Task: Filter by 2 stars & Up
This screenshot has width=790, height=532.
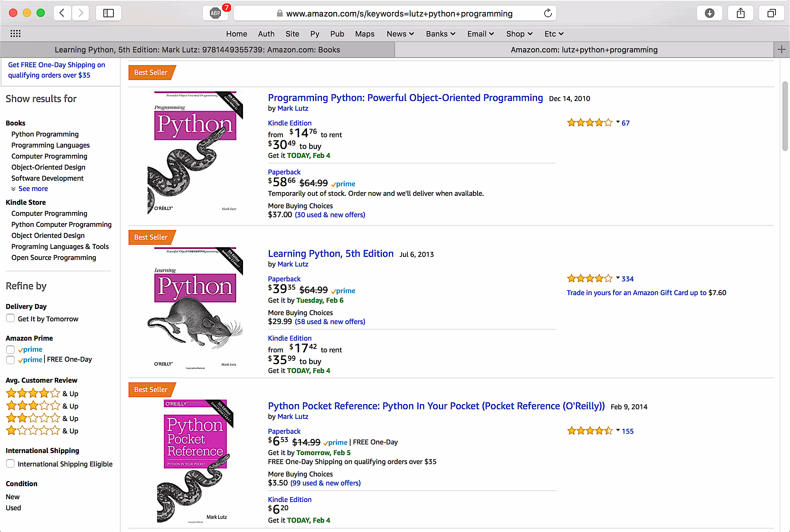Action: coord(42,418)
